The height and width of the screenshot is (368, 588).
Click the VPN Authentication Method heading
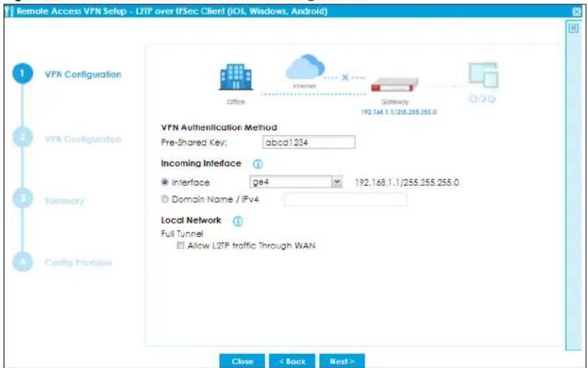[x=219, y=127]
